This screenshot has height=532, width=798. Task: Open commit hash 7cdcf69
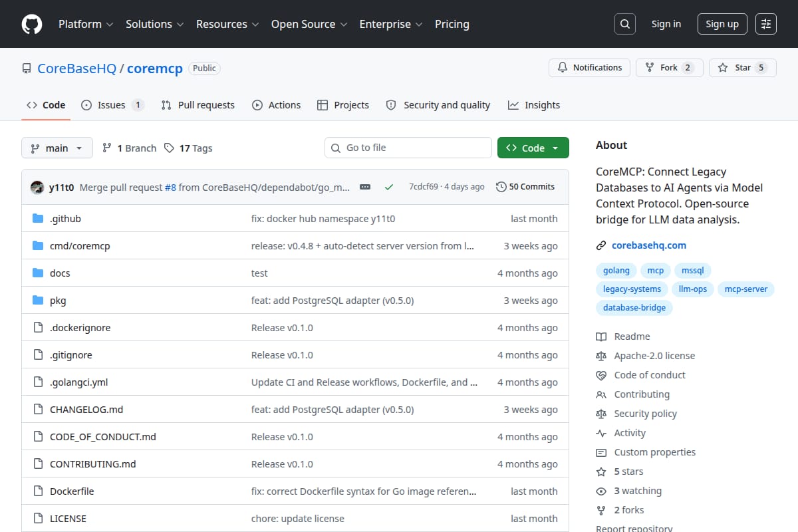pos(424,187)
